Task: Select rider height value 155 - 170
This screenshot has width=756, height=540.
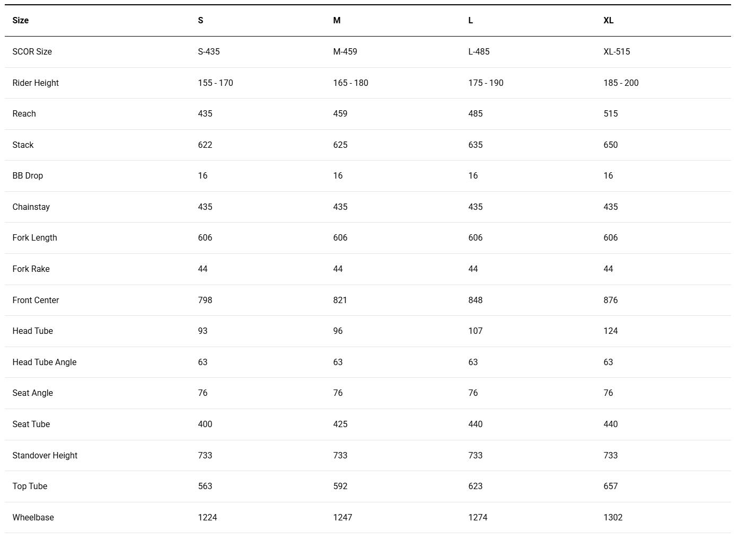Action: 215,83
